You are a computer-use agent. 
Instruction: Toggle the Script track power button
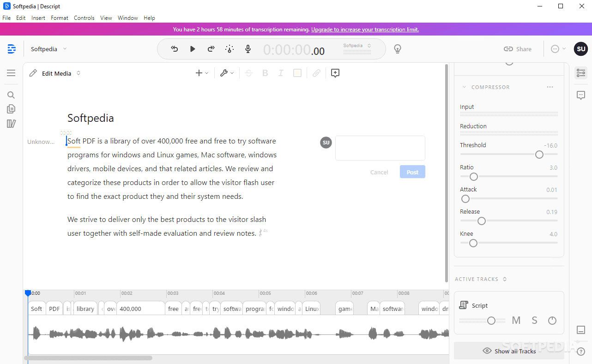click(x=552, y=320)
